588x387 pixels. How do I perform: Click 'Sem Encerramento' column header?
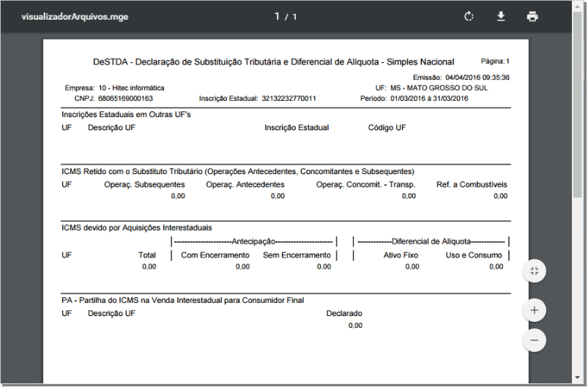click(x=297, y=255)
